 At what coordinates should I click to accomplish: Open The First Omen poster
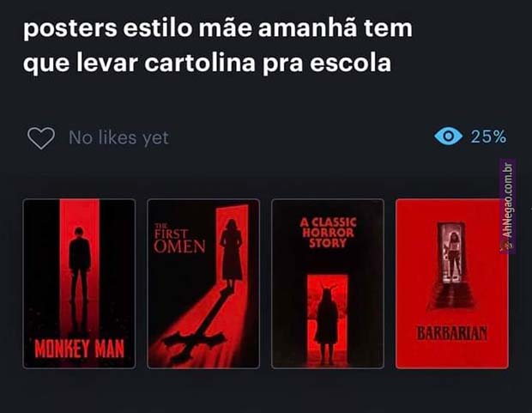click(x=203, y=284)
